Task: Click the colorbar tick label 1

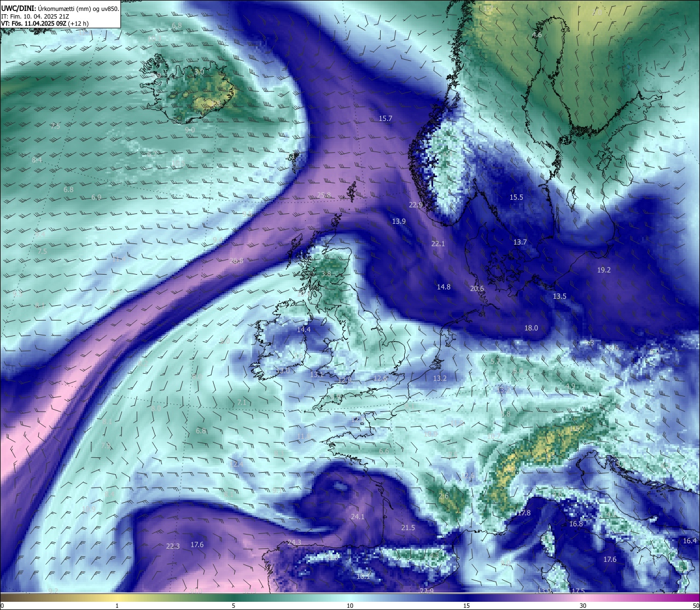Action: [x=117, y=606]
